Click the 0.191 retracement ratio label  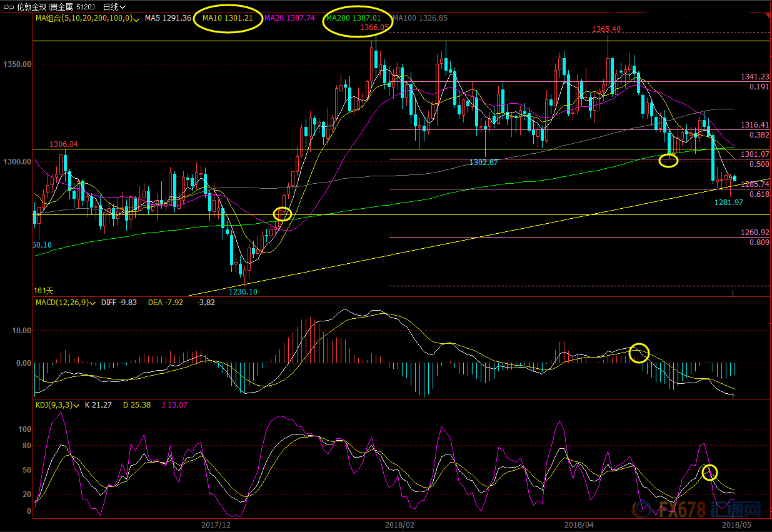point(759,87)
